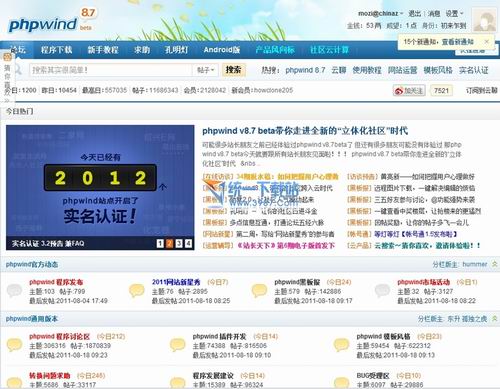Open the 社区云计算 nav tab
This screenshot has height=389, width=500.
click(x=329, y=50)
